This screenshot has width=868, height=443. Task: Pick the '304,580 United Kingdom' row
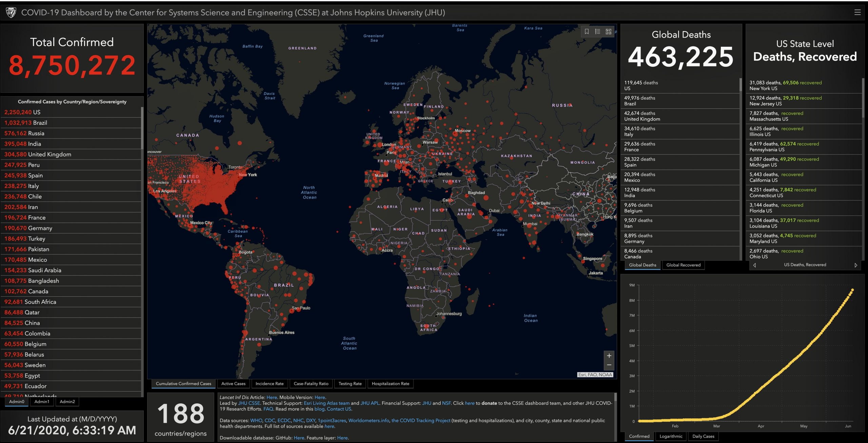point(71,154)
